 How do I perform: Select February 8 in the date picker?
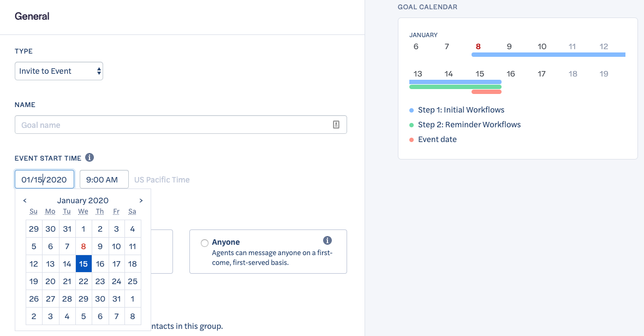(x=133, y=316)
